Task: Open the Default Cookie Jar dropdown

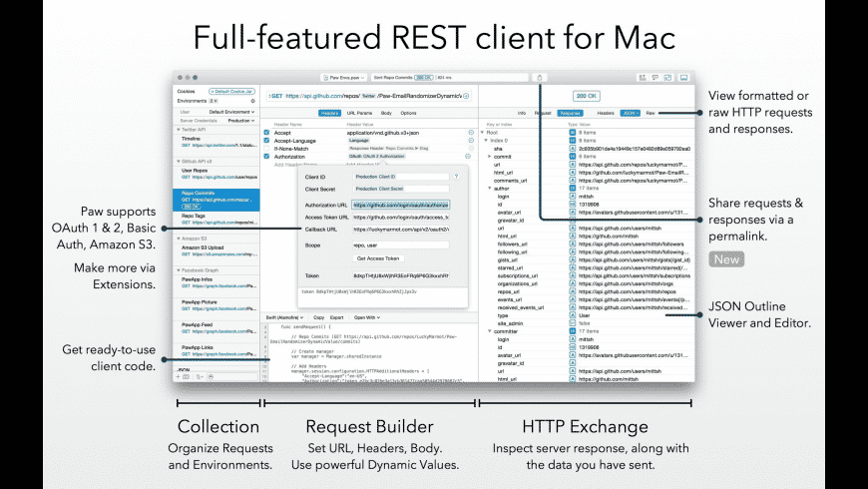Action: [x=231, y=92]
